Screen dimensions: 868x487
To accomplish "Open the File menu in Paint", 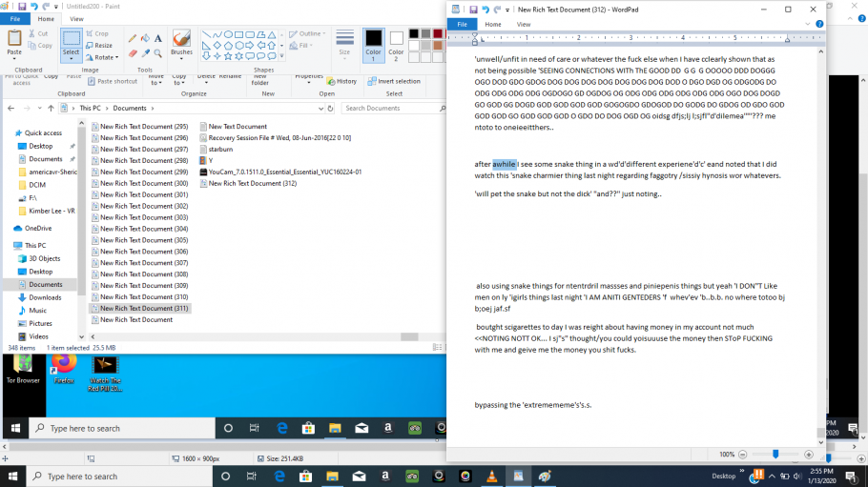I will click(15, 19).
